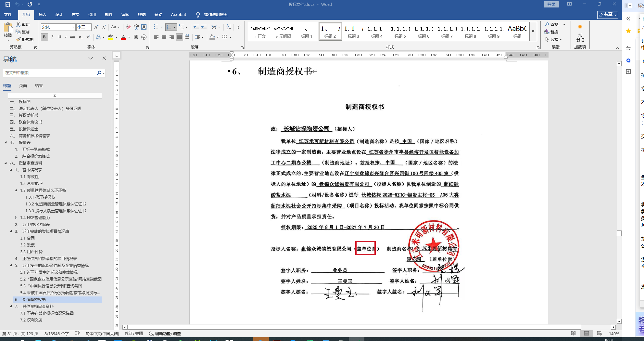This screenshot has height=341, width=644.
Task: Center-align the paragraph
Action: coord(164,37)
